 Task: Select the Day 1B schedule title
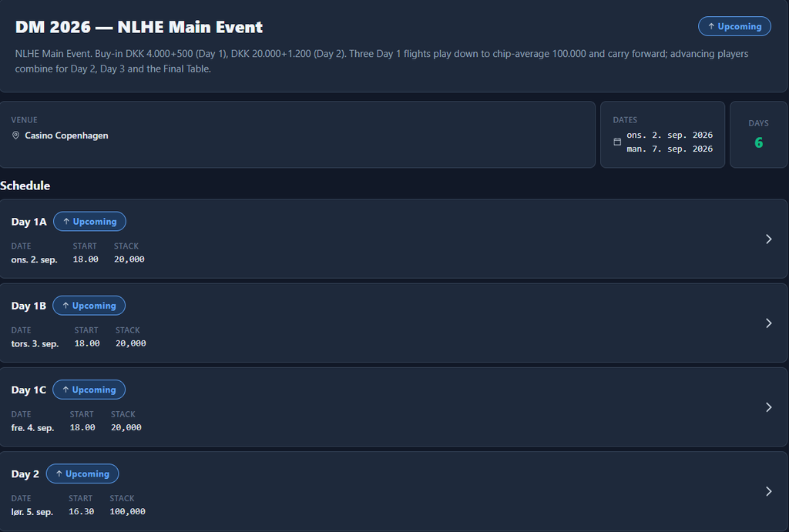[29, 306]
